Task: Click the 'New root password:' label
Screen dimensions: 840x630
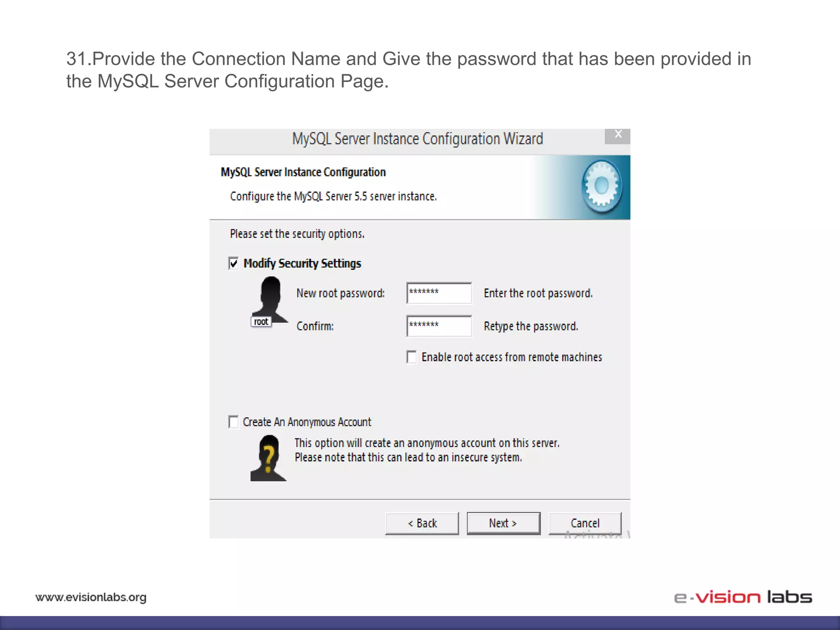Action: point(340,293)
